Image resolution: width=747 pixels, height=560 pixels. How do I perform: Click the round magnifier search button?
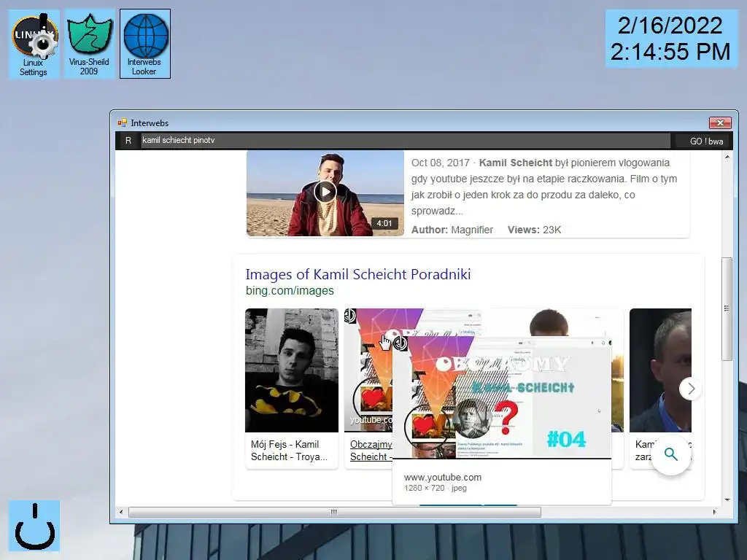click(671, 455)
